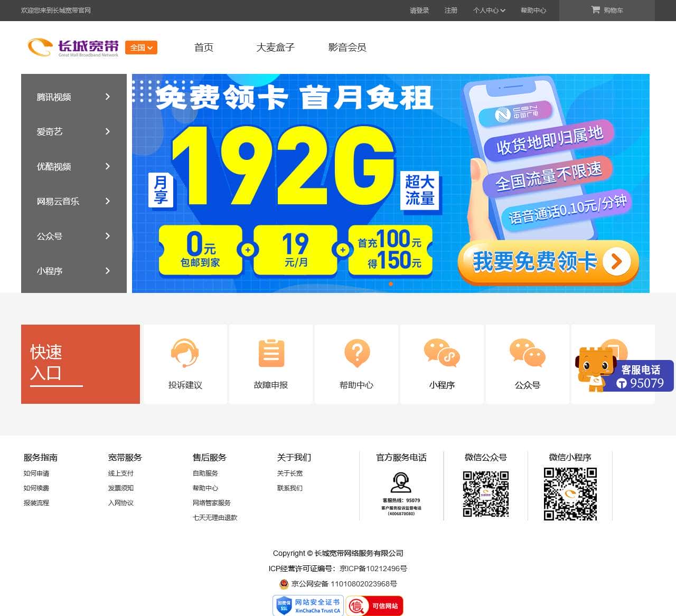Expand 优酷视频 sidebar category
This screenshot has width=676, height=616.
74,166
